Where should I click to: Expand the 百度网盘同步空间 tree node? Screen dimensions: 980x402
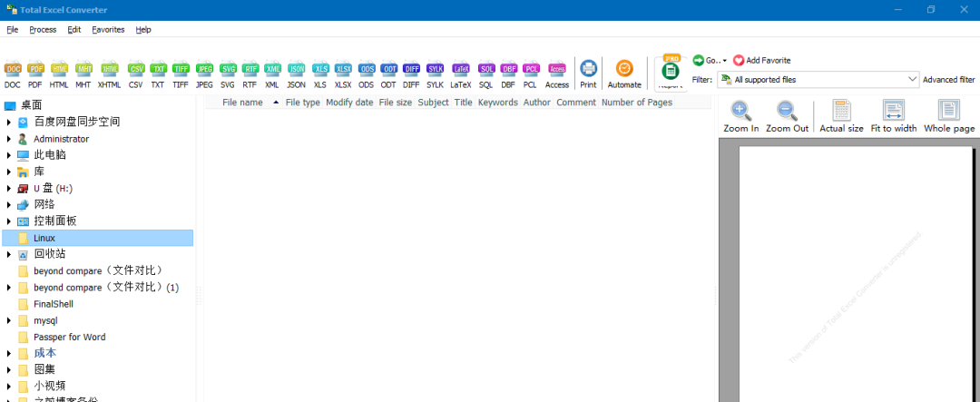tap(9, 122)
